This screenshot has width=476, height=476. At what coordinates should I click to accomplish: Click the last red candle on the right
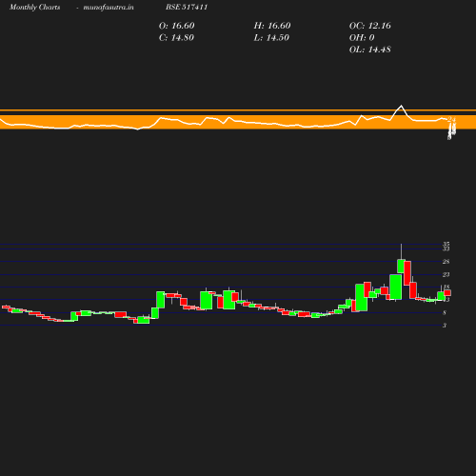[x=447, y=293]
